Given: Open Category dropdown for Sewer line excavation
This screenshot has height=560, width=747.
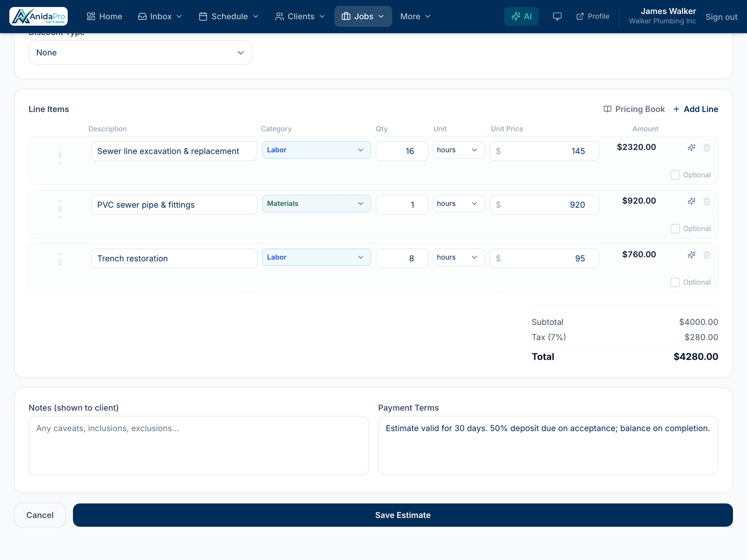Looking at the screenshot, I should [316, 150].
